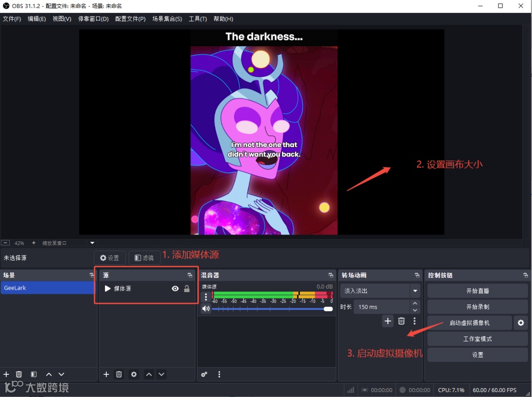Open source properties gear icon
The height and width of the screenshot is (397, 532).
(x=133, y=374)
